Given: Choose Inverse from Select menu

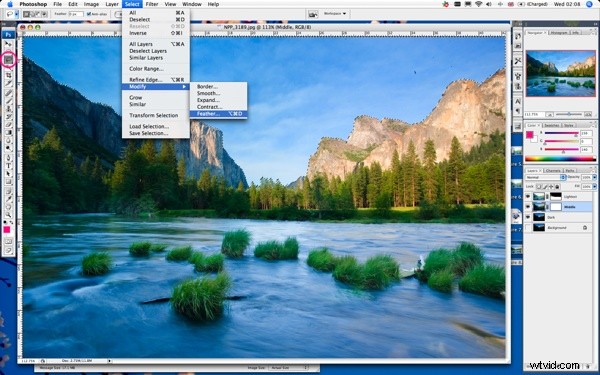Looking at the screenshot, I should 156,33.
